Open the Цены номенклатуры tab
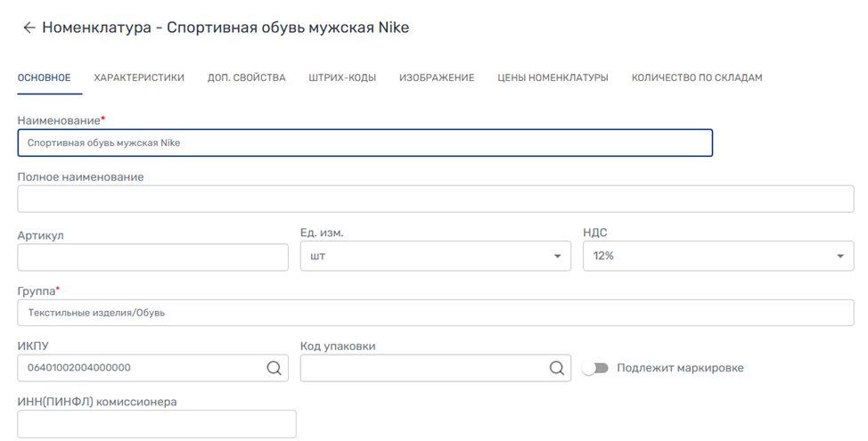The image size is (868, 441). tap(553, 78)
